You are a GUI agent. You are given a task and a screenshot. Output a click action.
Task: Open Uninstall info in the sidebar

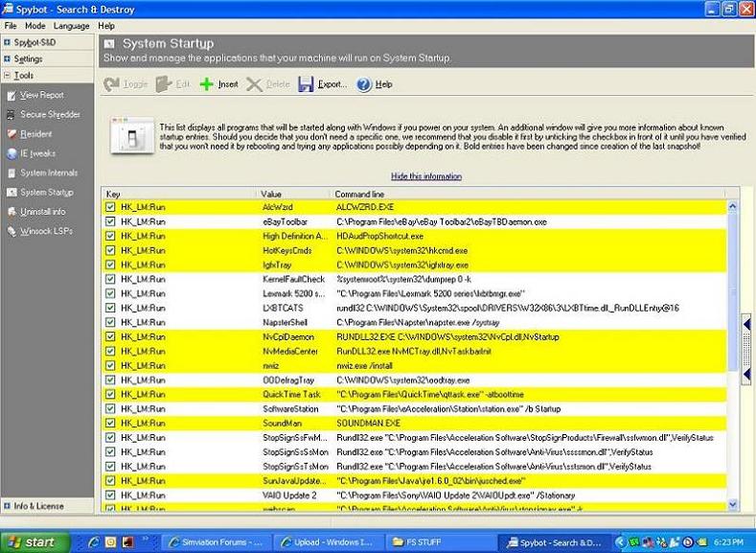[43, 212]
